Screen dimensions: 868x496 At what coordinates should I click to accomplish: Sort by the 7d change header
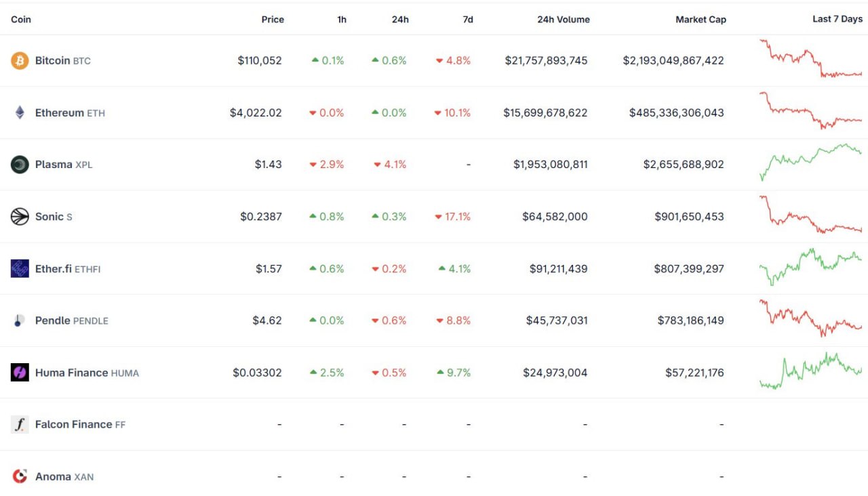click(x=468, y=20)
